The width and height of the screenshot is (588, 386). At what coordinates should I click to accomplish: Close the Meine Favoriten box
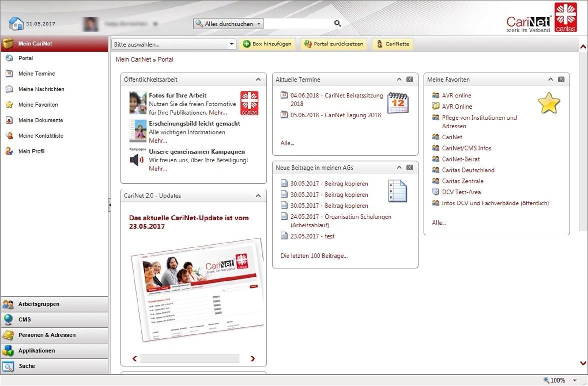tap(561, 79)
